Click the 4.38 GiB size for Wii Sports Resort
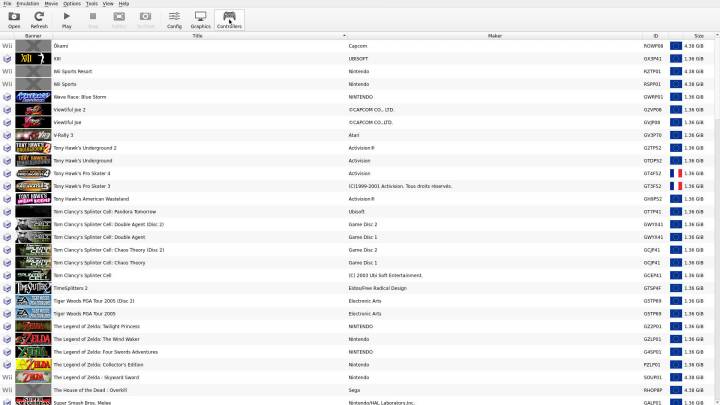The image size is (720, 405). click(693, 72)
